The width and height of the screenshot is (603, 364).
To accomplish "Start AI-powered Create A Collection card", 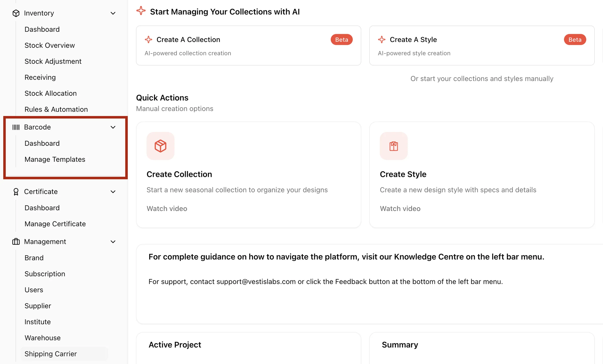I will pyautogui.click(x=248, y=45).
